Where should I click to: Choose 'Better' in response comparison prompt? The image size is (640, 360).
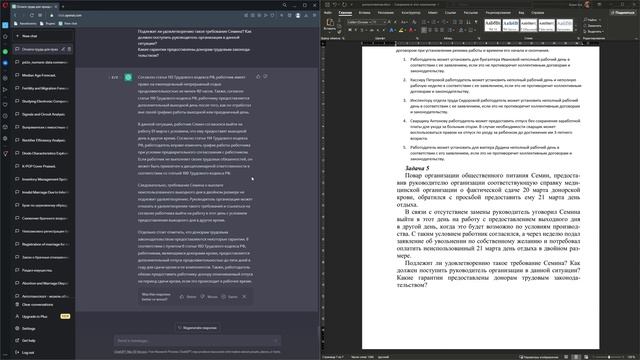[x=189, y=297]
